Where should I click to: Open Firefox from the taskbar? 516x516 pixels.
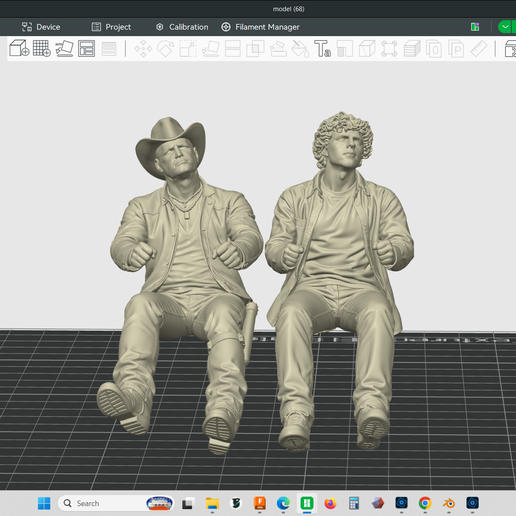tap(330, 503)
